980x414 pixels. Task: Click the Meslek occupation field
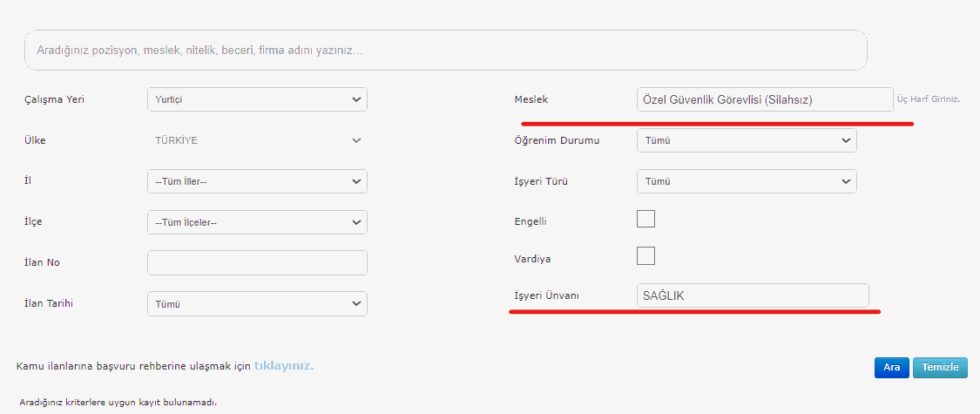point(764,99)
